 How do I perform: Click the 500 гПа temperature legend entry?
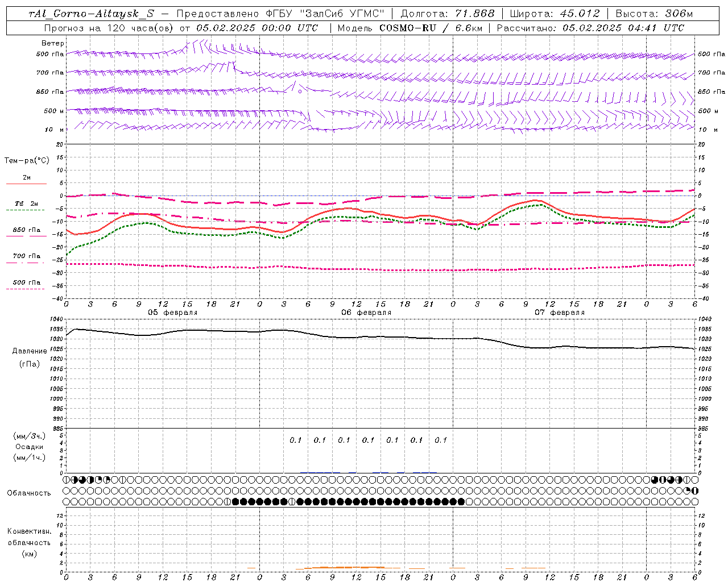coord(27,282)
